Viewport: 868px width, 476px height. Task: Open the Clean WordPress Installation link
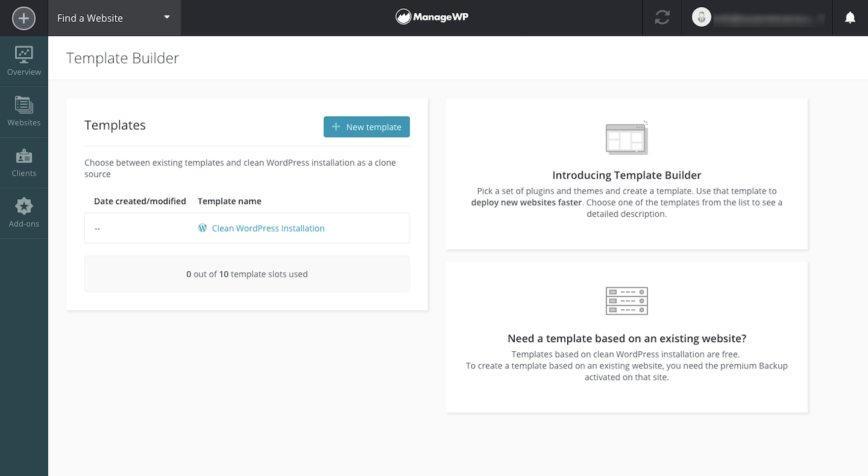coord(268,228)
